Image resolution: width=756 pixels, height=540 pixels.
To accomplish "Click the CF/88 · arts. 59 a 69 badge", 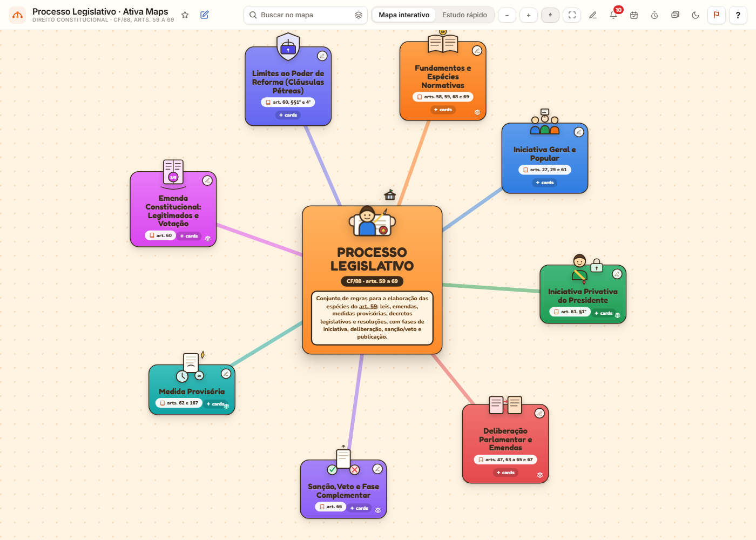I will 372,281.
